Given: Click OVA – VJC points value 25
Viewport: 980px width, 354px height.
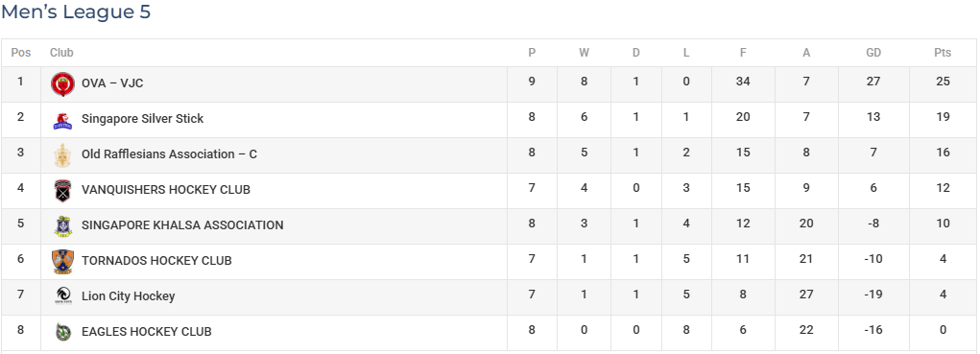Looking at the screenshot, I should tap(943, 82).
